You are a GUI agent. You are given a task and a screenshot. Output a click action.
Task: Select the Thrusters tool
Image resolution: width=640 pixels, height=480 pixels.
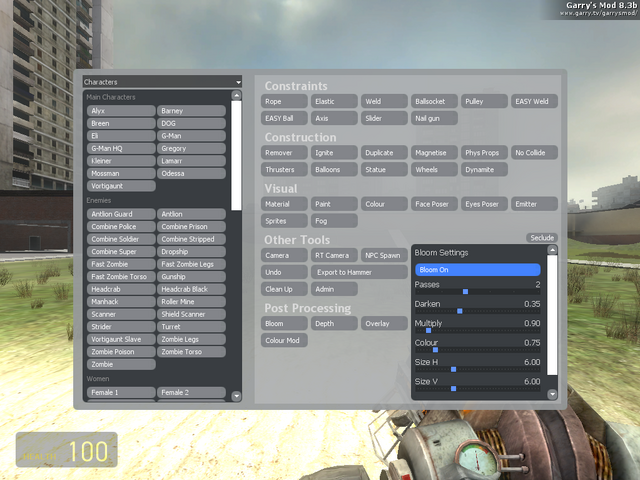(x=284, y=169)
